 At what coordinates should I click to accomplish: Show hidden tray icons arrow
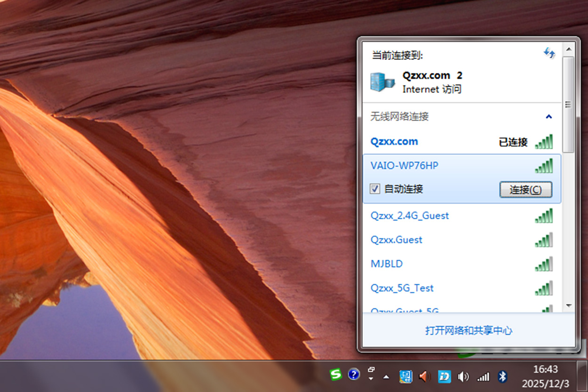click(x=386, y=376)
